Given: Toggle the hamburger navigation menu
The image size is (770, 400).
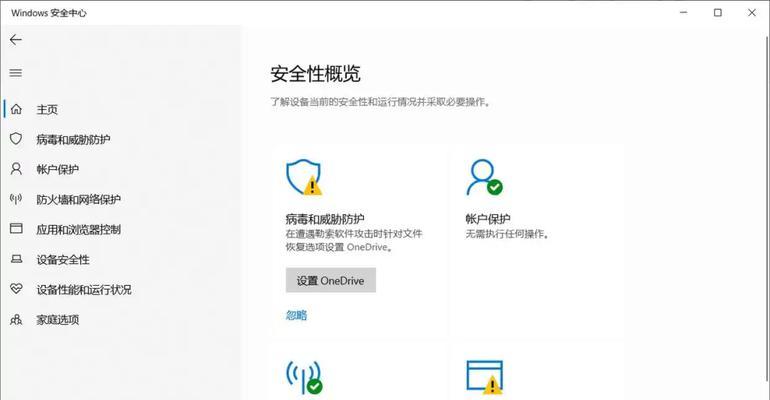Looking at the screenshot, I should point(16,73).
